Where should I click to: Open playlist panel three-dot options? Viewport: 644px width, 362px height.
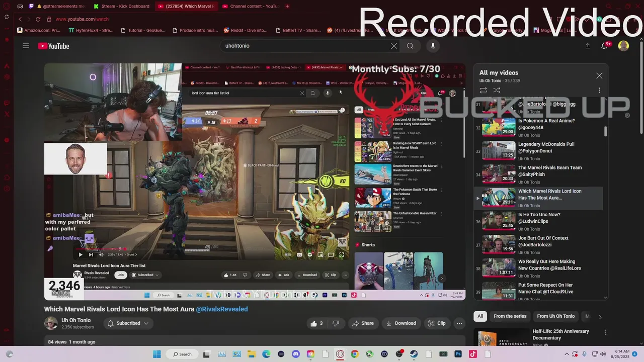pyautogui.click(x=599, y=90)
